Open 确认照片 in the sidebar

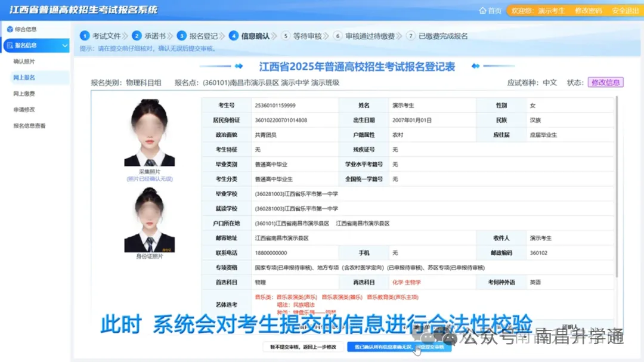point(24,61)
